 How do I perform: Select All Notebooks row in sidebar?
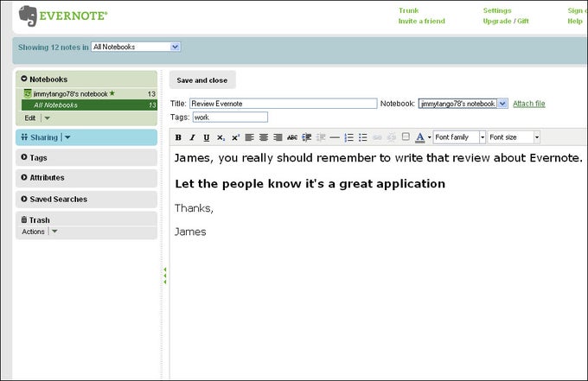(x=89, y=105)
